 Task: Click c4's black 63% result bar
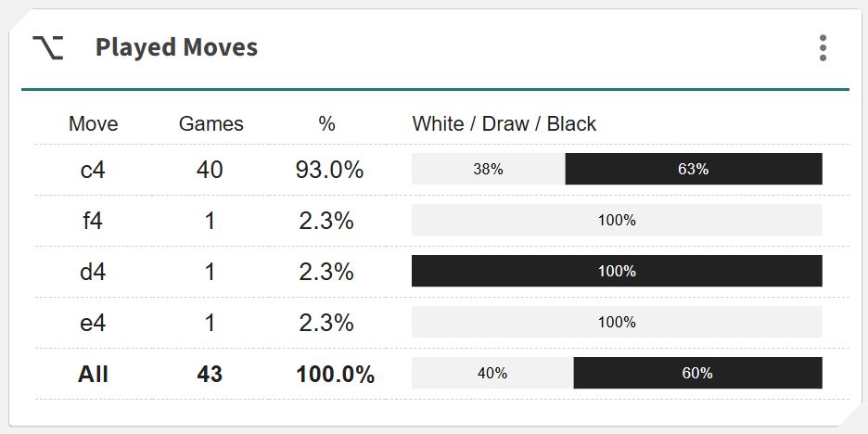[x=694, y=170]
